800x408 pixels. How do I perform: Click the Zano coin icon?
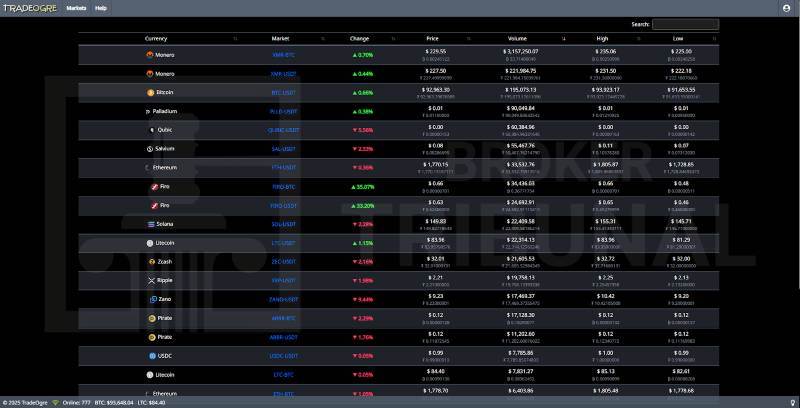coord(153,299)
